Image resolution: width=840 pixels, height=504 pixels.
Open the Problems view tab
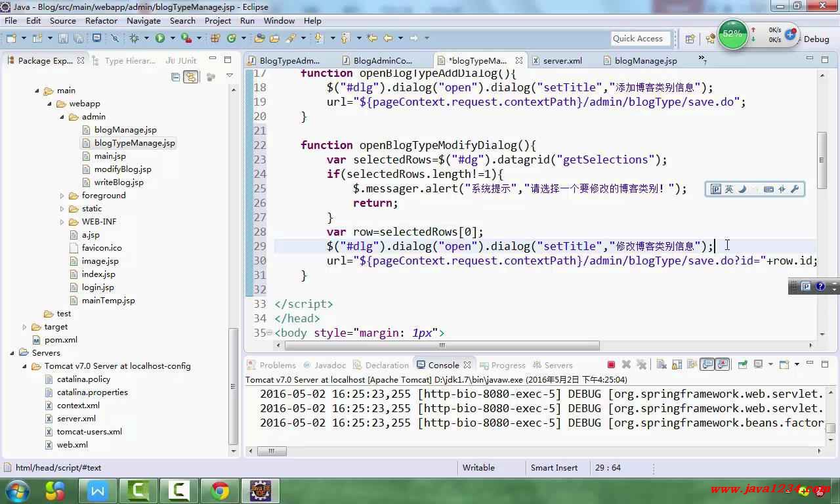click(x=271, y=365)
